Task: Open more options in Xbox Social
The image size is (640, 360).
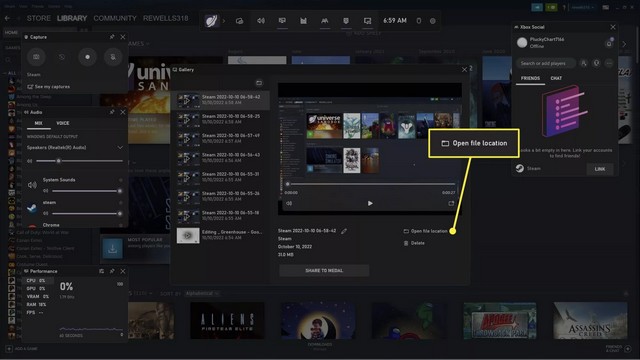Action: point(609,63)
